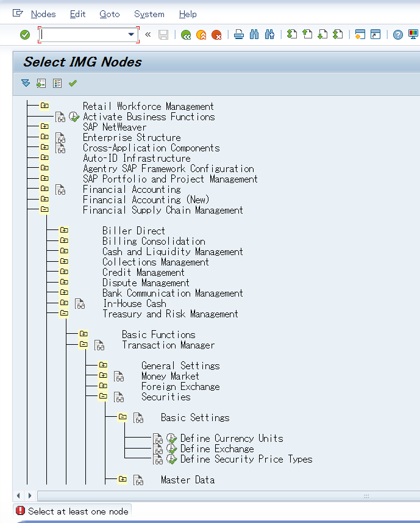Click the horizontal scrollbar track

[229, 496]
